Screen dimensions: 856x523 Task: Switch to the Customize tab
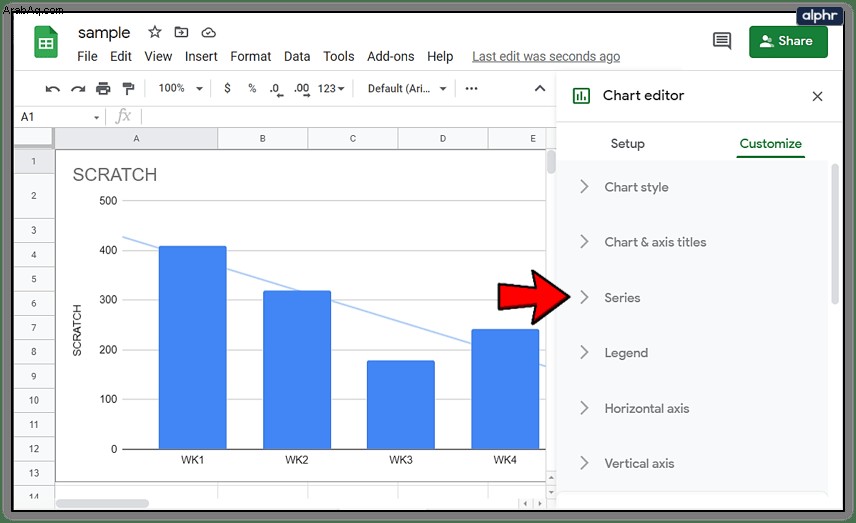(x=770, y=144)
